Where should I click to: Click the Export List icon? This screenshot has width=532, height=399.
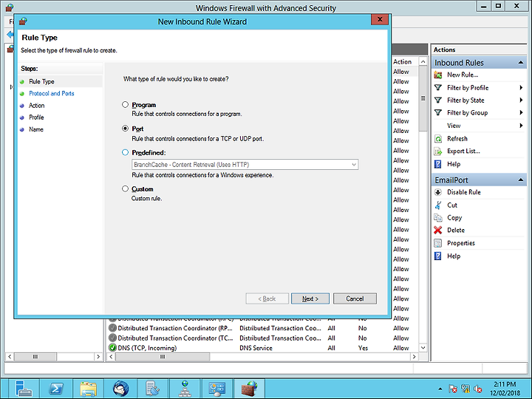tap(438, 151)
